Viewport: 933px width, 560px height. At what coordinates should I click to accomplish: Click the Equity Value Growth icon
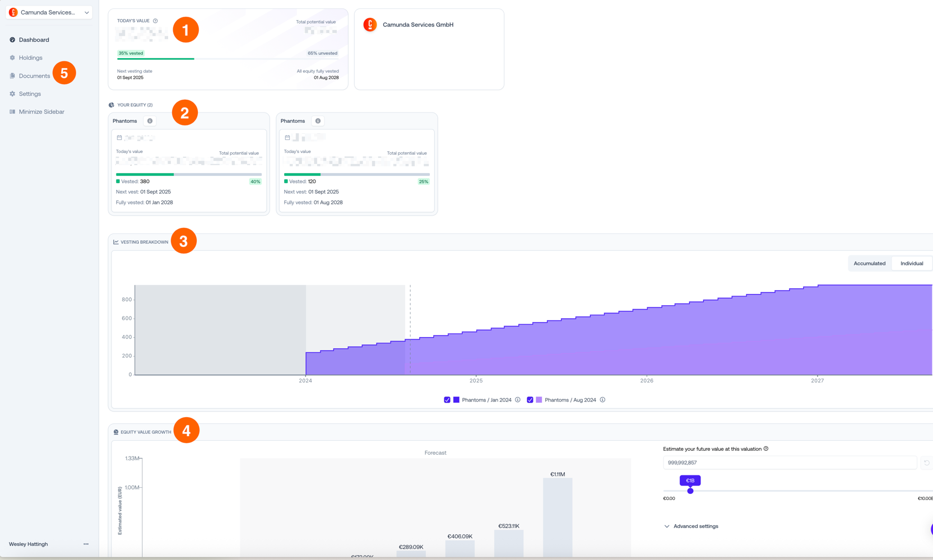(116, 432)
